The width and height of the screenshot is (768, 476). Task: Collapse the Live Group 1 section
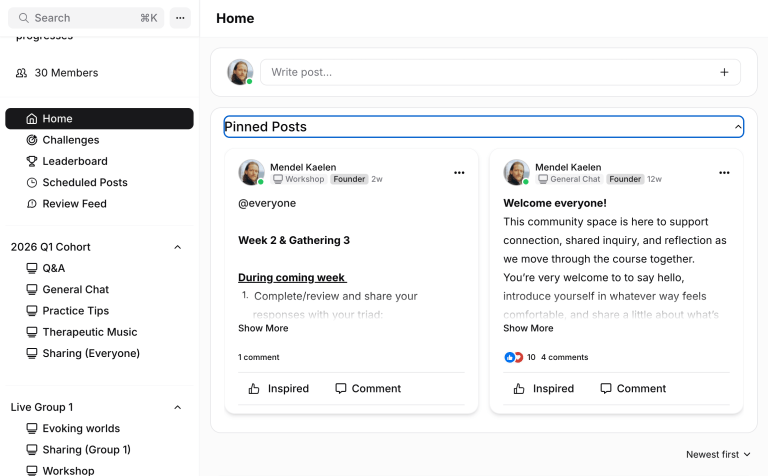[178, 407]
